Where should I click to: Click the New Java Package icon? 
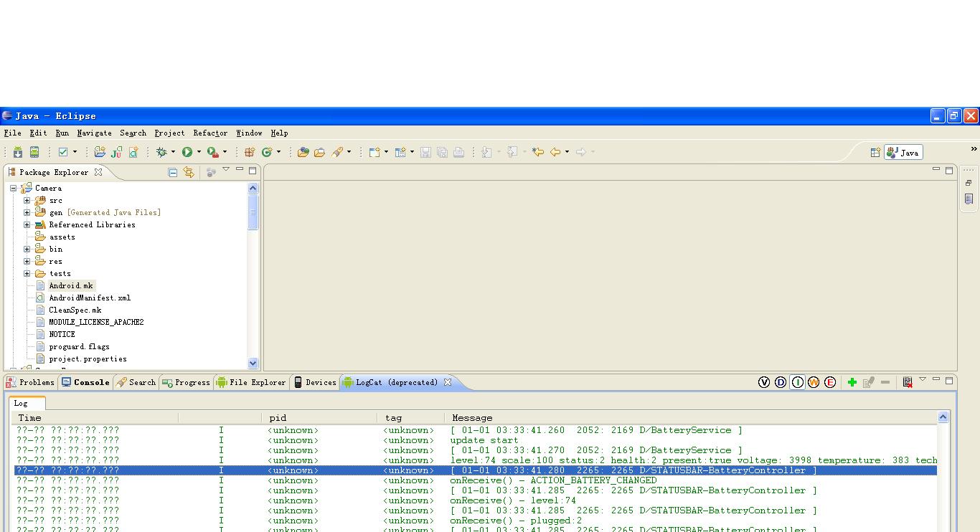[250, 152]
